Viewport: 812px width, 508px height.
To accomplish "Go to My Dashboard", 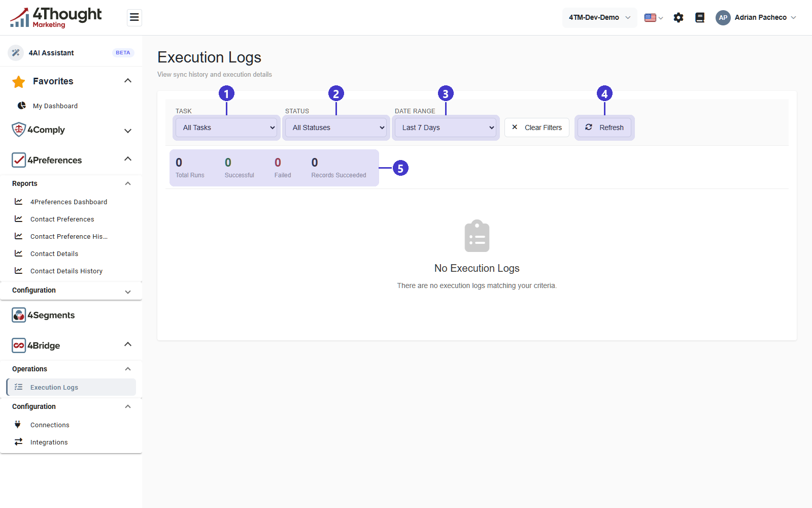I will click(55, 106).
